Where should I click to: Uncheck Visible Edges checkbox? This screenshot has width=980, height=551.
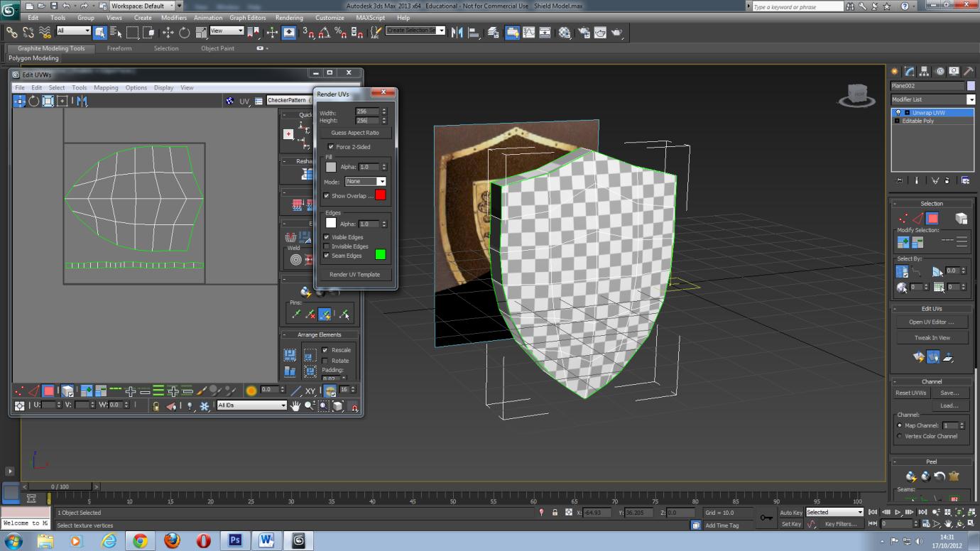click(327, 237)
